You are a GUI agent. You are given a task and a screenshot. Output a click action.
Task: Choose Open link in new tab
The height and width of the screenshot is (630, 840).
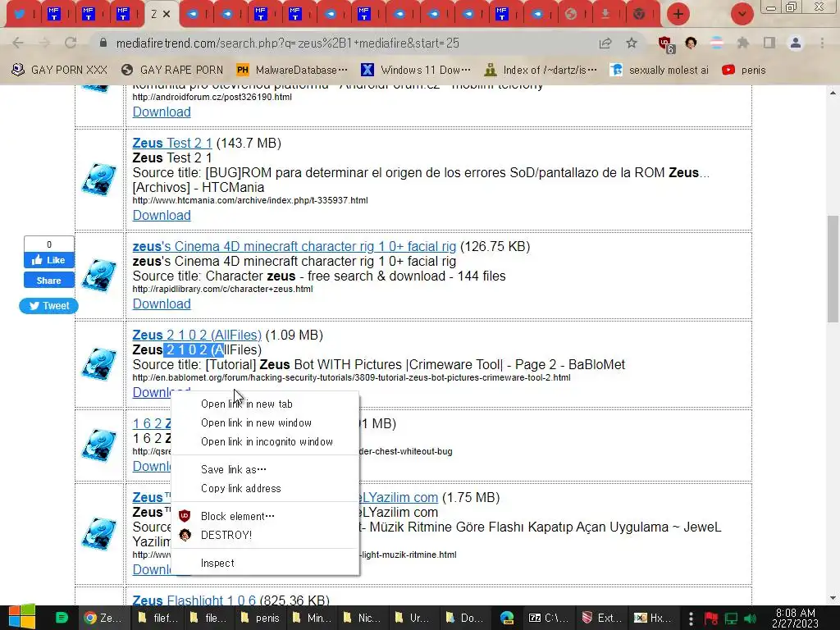265,404
